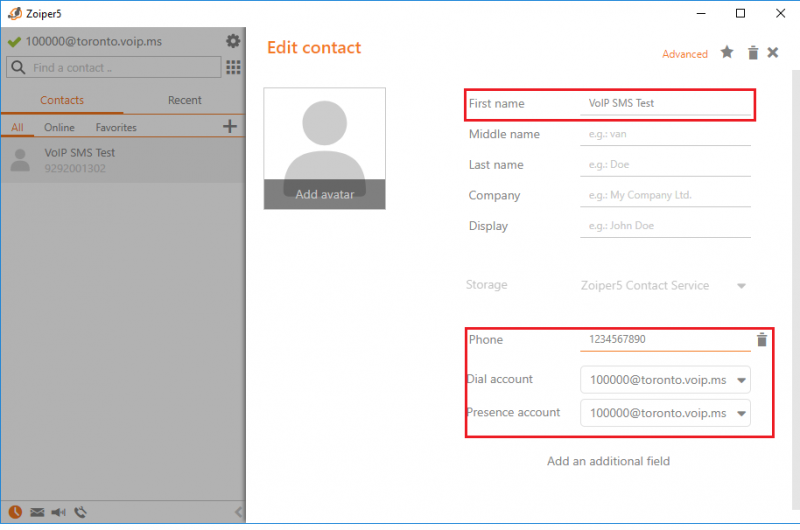The image size is (800, 530).
Task: Click the Edit contact heading
Action: pos(314,47)
